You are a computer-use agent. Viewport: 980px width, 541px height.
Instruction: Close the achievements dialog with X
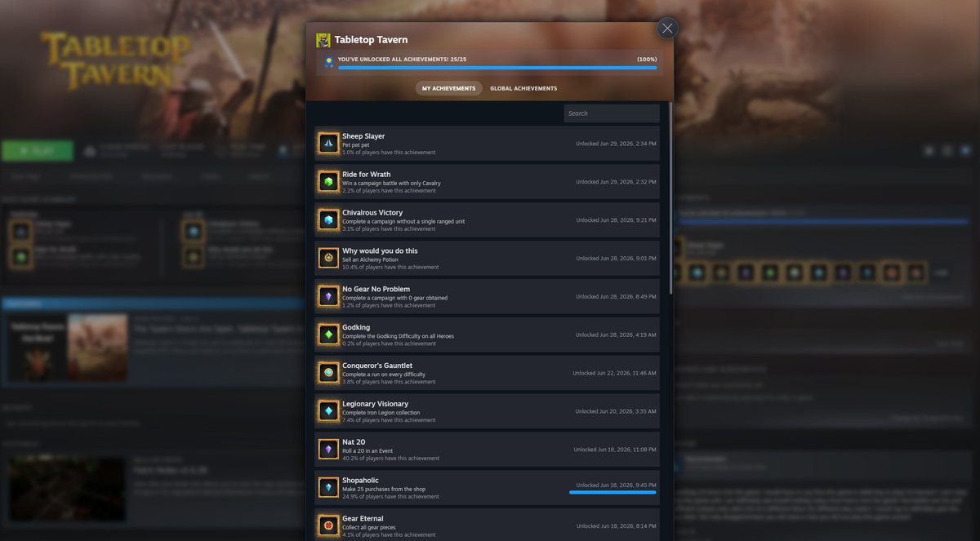(667, 29)
